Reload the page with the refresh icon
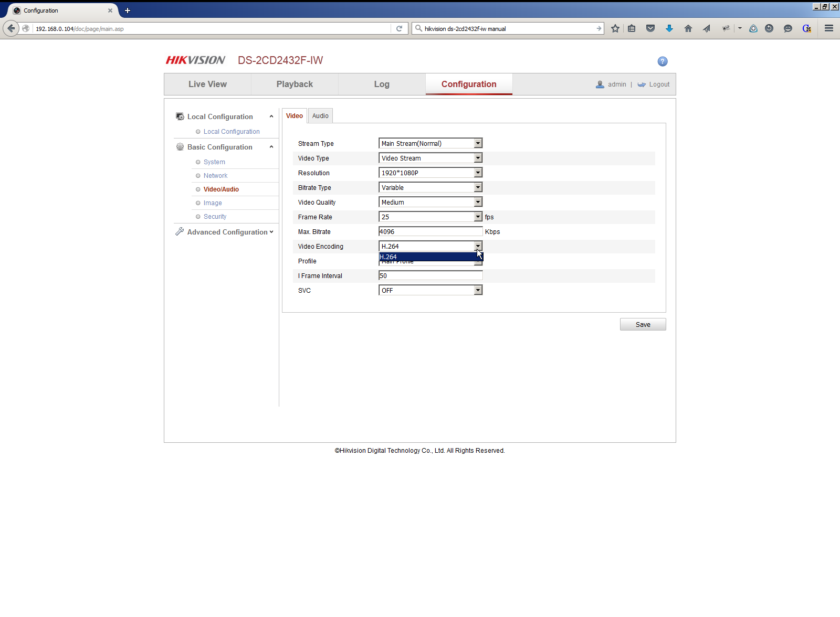Viewport: 840px width, 617px height. (399, 28)
